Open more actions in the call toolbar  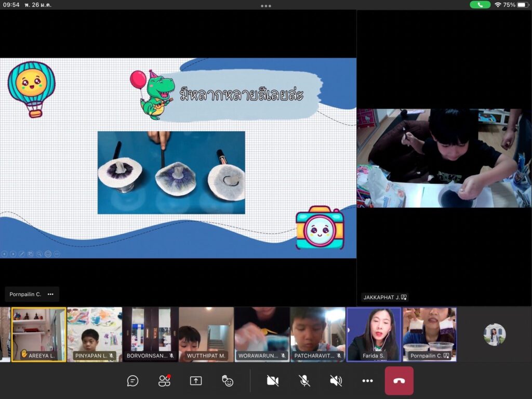368,381
